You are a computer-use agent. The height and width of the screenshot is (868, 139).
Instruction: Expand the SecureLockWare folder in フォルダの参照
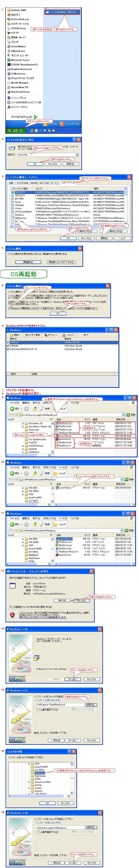[29, 782]
